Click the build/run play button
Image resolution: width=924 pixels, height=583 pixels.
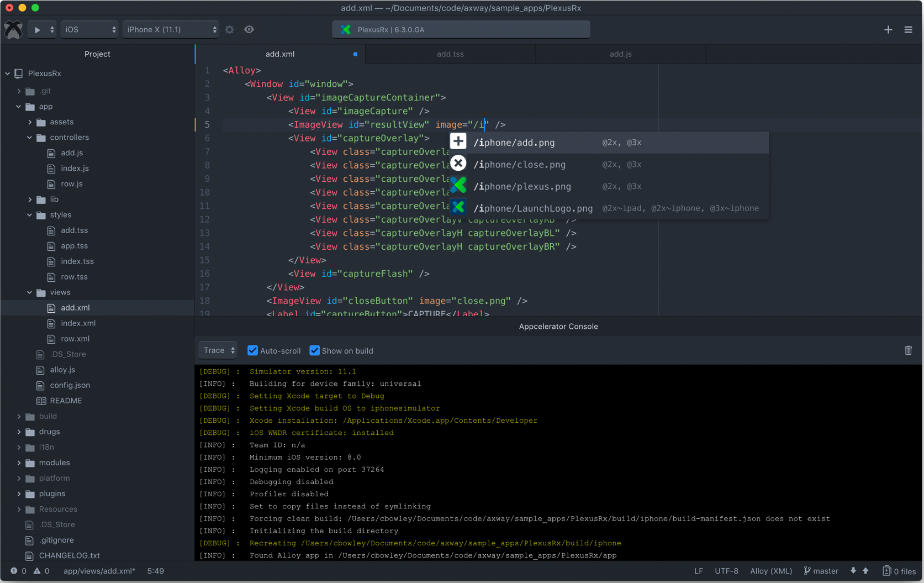[36, 29]
